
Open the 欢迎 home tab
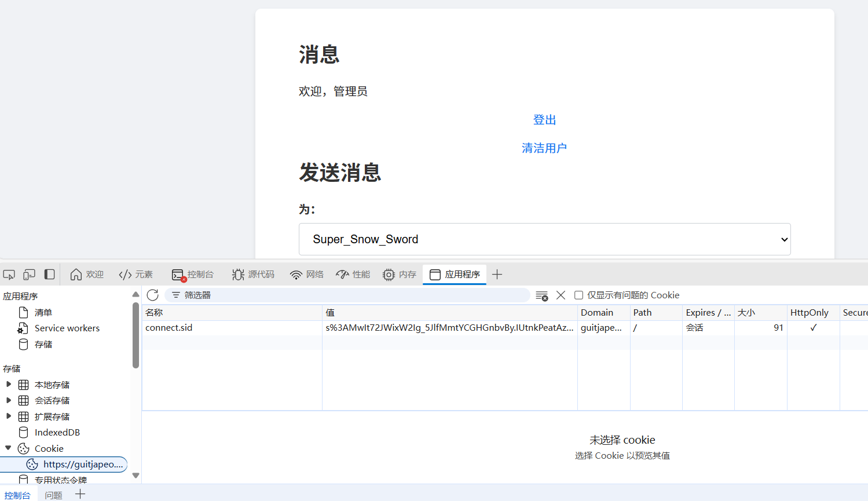tap(87, 275)
